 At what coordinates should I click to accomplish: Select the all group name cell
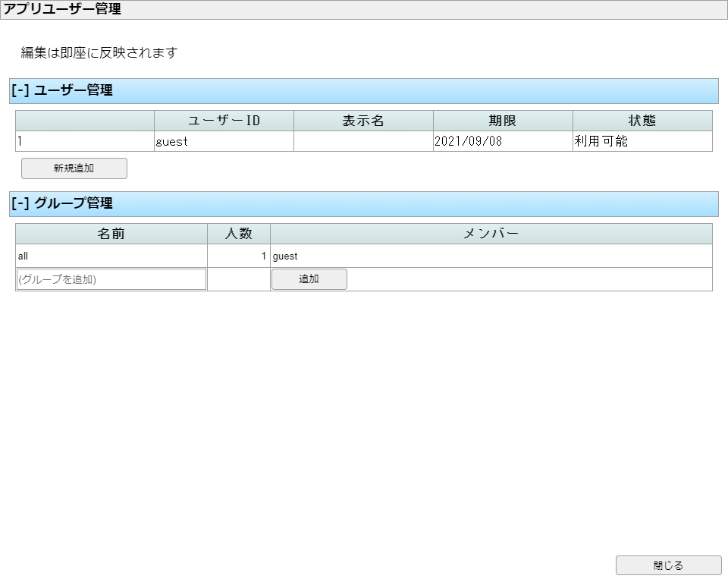[x=111, y=256]
